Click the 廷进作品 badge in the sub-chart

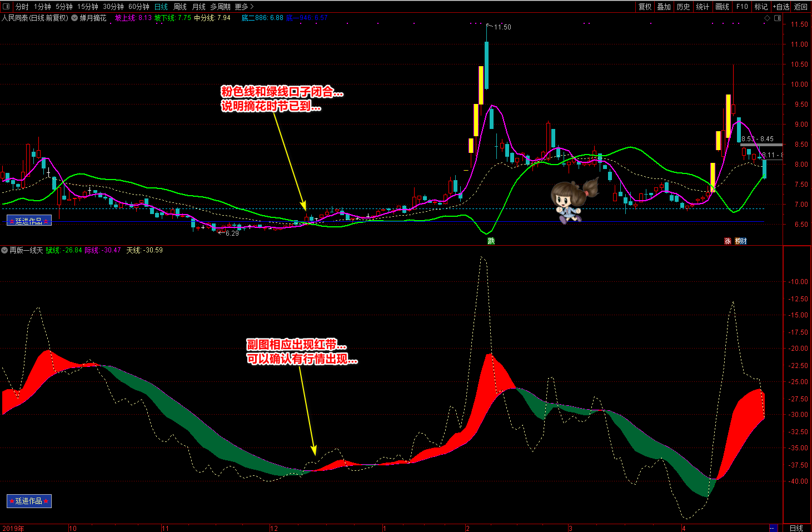pyautogui.click(x=29, y=501)
